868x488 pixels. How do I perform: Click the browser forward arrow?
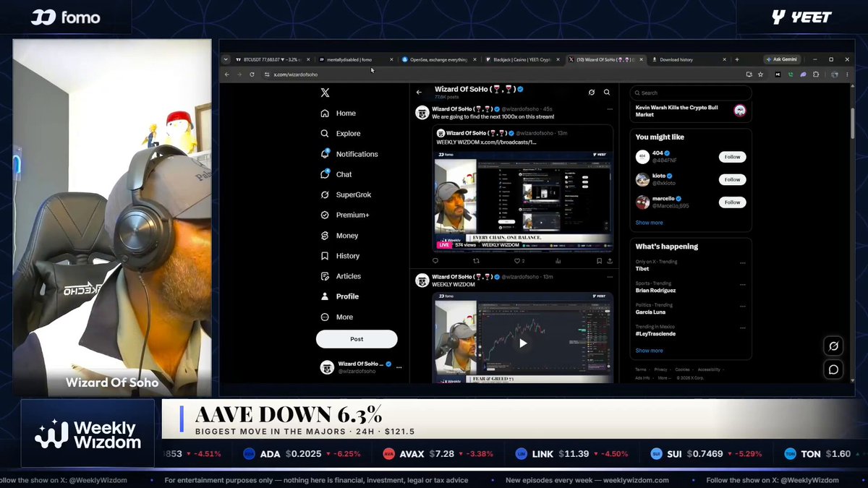(239, 74)
